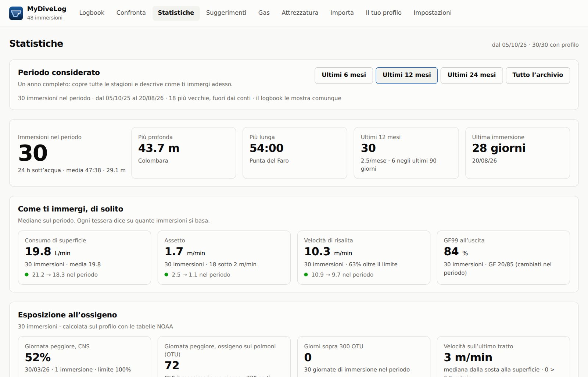
Task: Open the Importa tab
Action: tap(342, 13)
